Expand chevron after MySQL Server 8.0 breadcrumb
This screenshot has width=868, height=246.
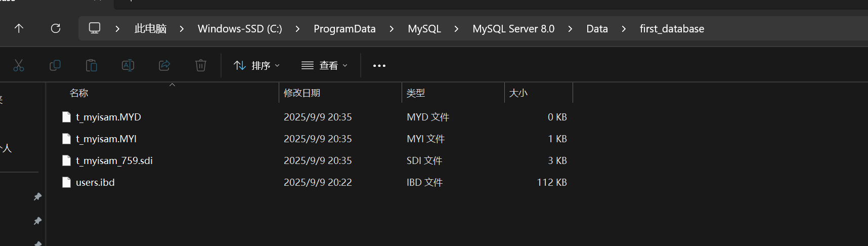[x=570, y=29]
